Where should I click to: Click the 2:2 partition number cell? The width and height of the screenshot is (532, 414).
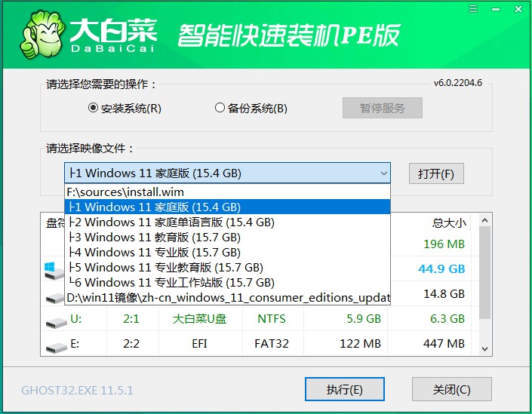click(131, 344)
